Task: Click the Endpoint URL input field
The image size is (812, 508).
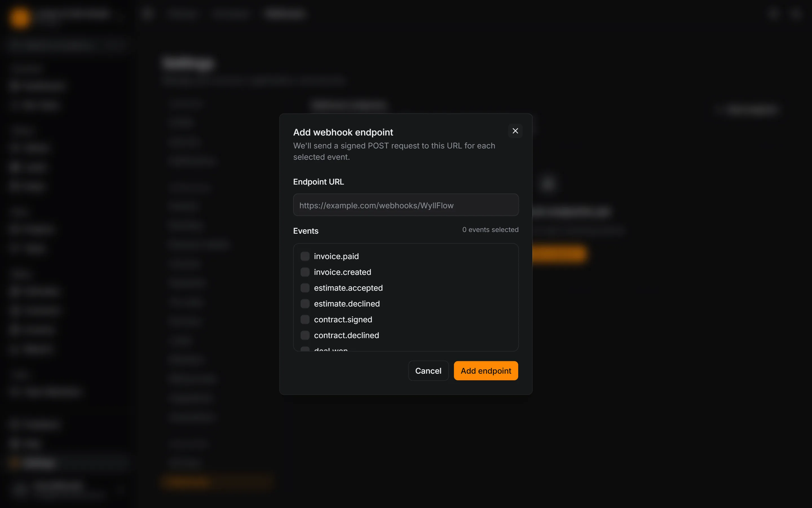Action: click(x=406, y=205)
